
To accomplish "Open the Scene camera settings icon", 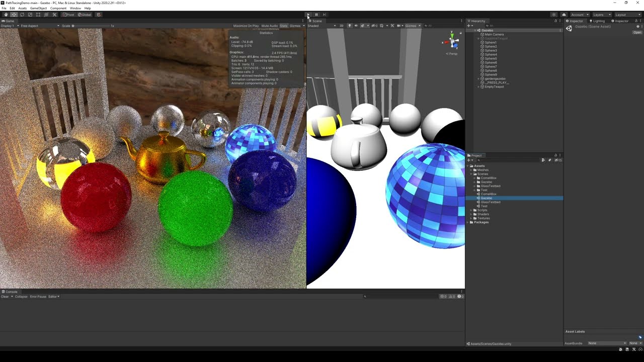I will (x=399, y=26).
